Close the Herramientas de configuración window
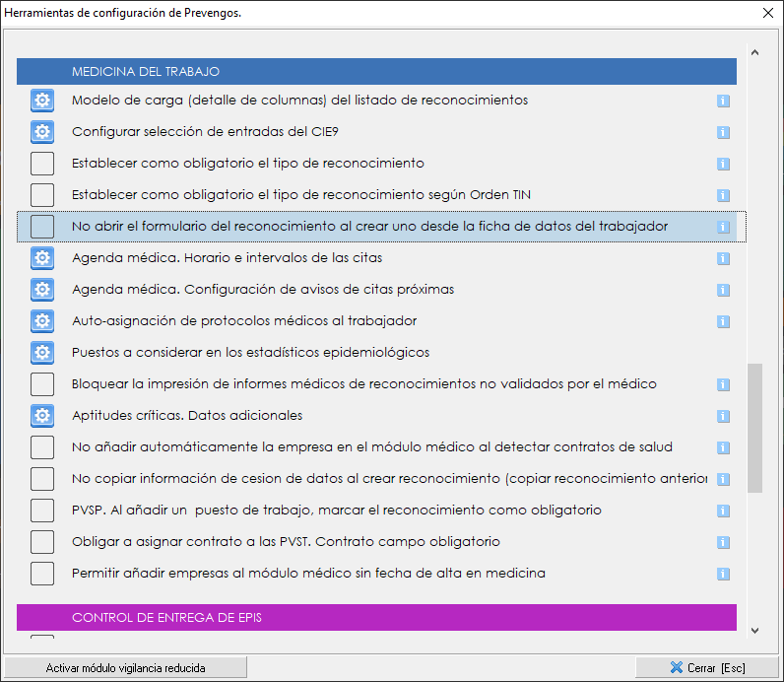Viewport: 784px width, 682px height. 768,13
